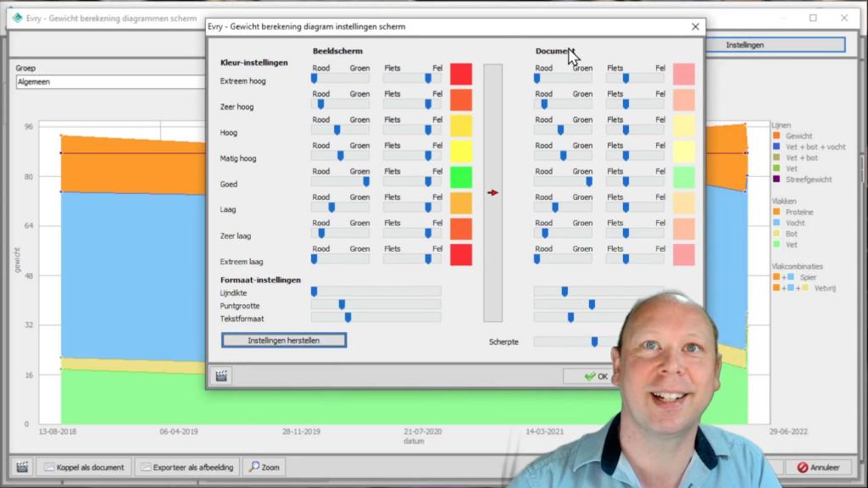
Task: Click Beeldscherm color swatch for Zeer hoog
Action: click(x=461, y=100)
